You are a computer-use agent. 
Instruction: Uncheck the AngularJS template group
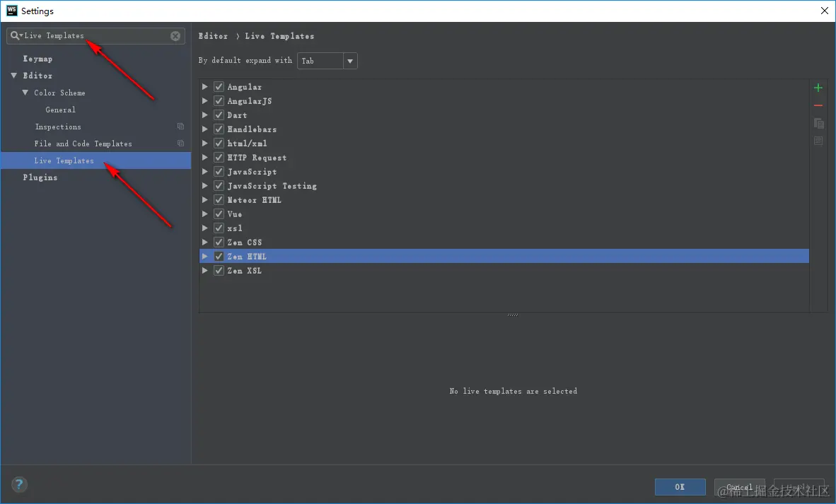[219, 100]
